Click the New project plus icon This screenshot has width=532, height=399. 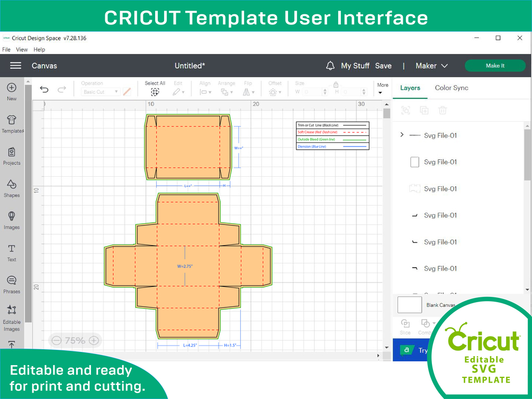click(12, 87)
